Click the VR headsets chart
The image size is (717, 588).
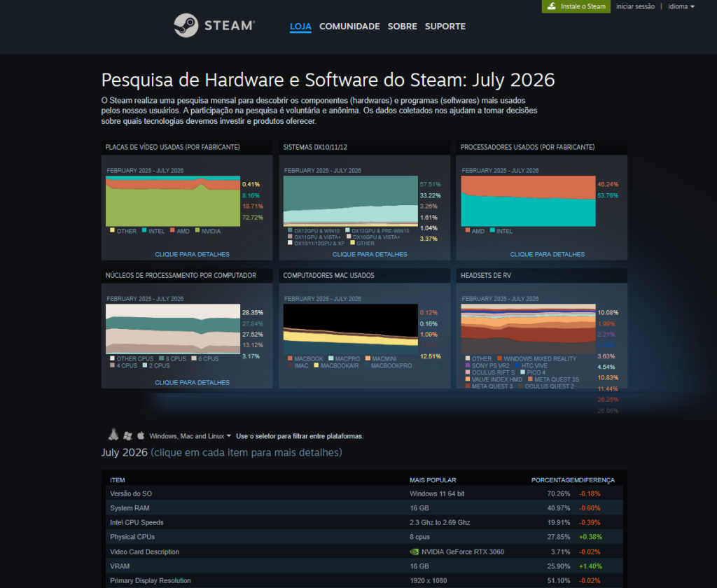click(528, 329)
